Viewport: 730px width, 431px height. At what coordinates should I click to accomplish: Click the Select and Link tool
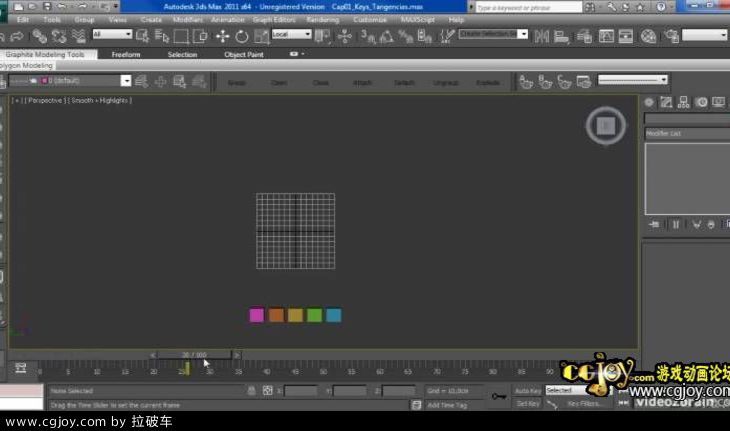pos(40,36)
